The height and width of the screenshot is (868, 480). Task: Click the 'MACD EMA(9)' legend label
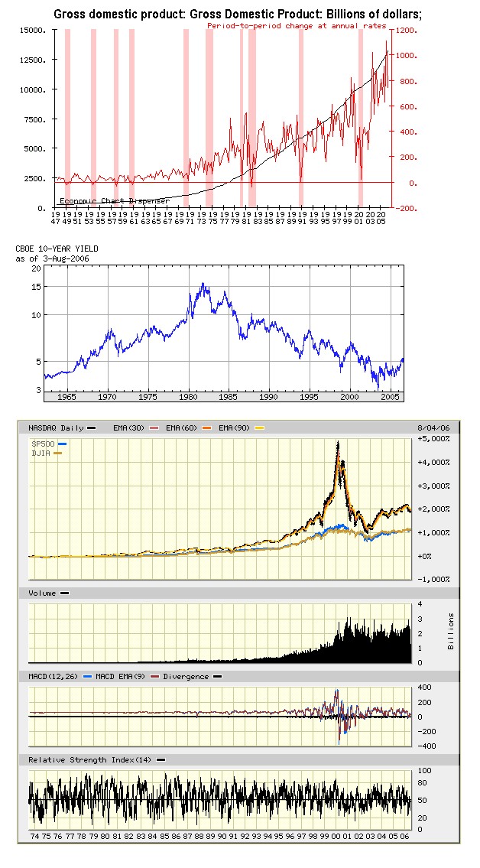coord(119,677)
